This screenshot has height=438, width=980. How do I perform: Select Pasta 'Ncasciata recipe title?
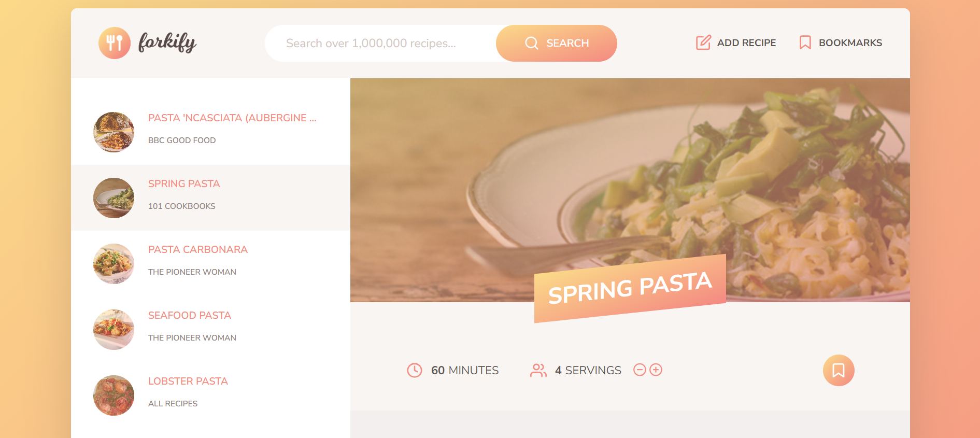point(232,118)
